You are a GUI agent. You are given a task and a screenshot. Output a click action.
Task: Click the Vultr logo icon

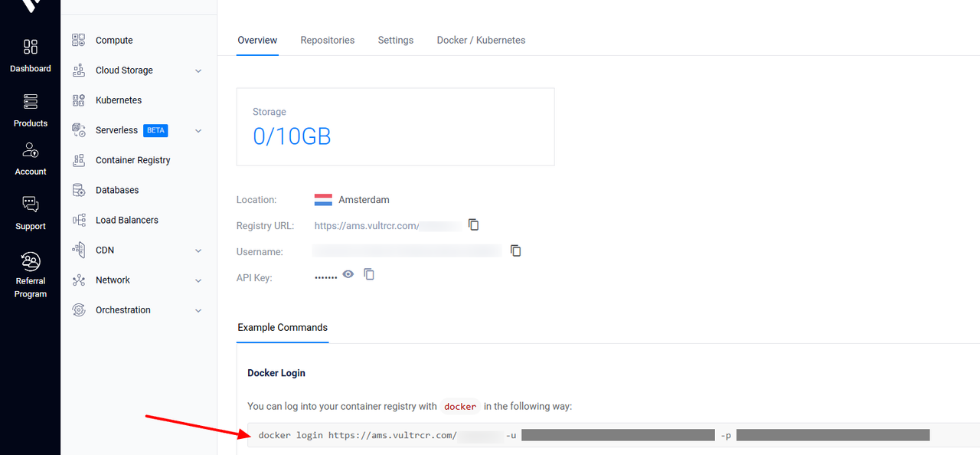(30, 5)
